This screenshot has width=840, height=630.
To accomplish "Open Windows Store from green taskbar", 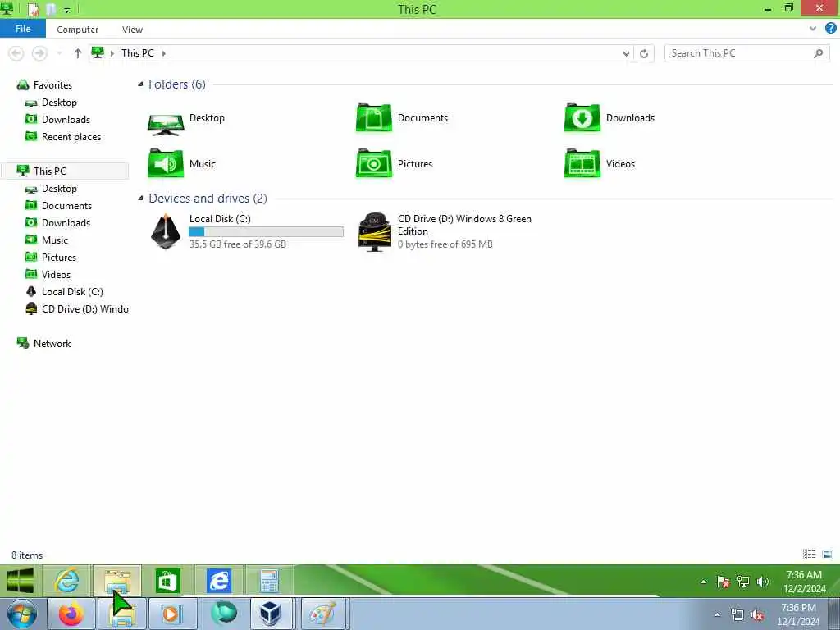I will click(167, 581).
